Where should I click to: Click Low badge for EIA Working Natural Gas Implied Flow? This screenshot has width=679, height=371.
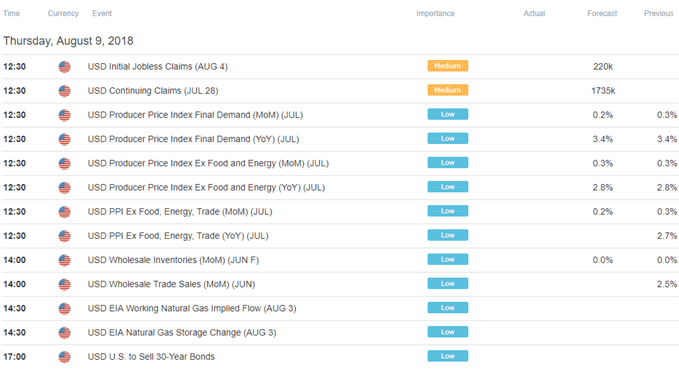point(448,308)
